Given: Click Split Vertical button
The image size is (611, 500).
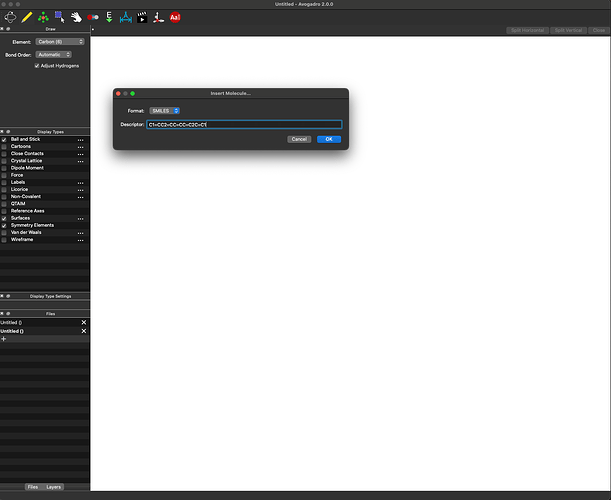Looking at the screenshot, I should coord(568,30).
